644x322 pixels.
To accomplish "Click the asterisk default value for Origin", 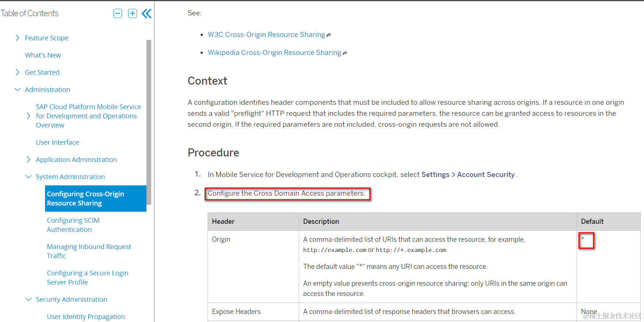I will (x=582, y=239).
